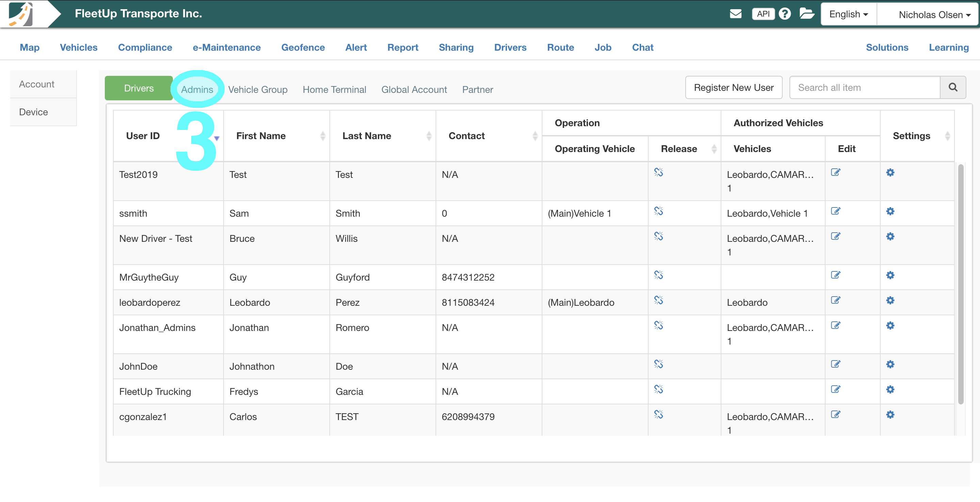The height and width of the screenshot is (502, 980).
Task: Click the open folder icon in header
Action: click(x=806, y=14)
